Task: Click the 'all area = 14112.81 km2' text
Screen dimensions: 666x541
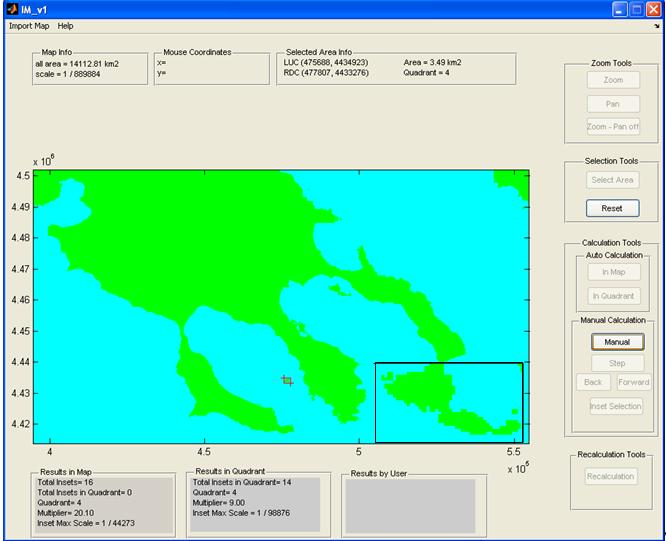Action: click(x=77, y=64)
